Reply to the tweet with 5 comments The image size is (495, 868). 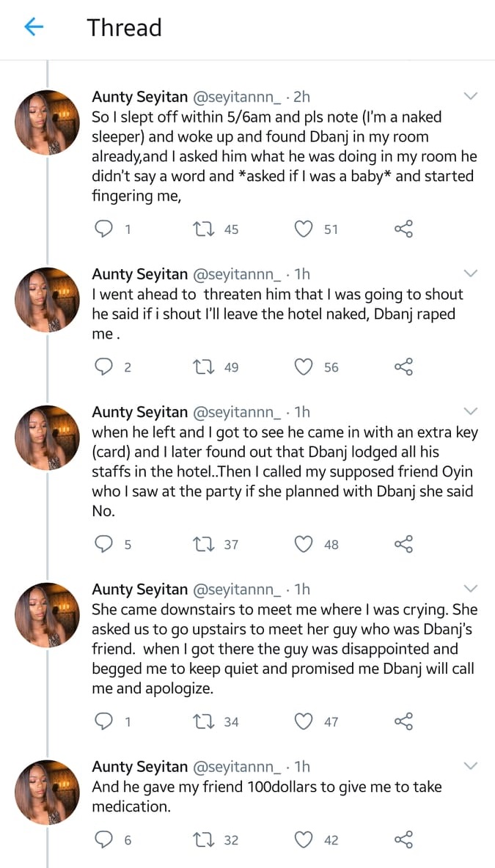(x=106, y=544)
